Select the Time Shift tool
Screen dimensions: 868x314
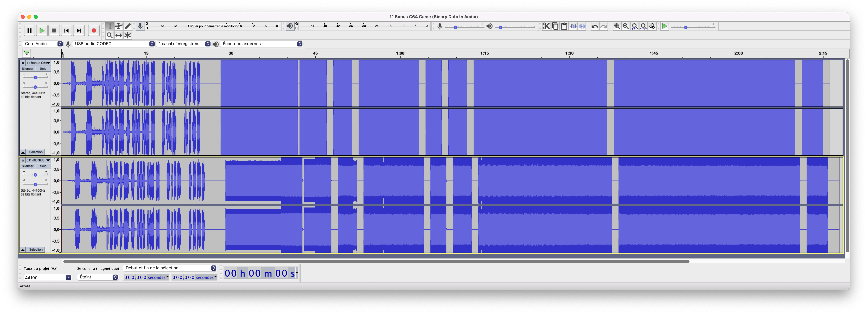tap(119, 35)
